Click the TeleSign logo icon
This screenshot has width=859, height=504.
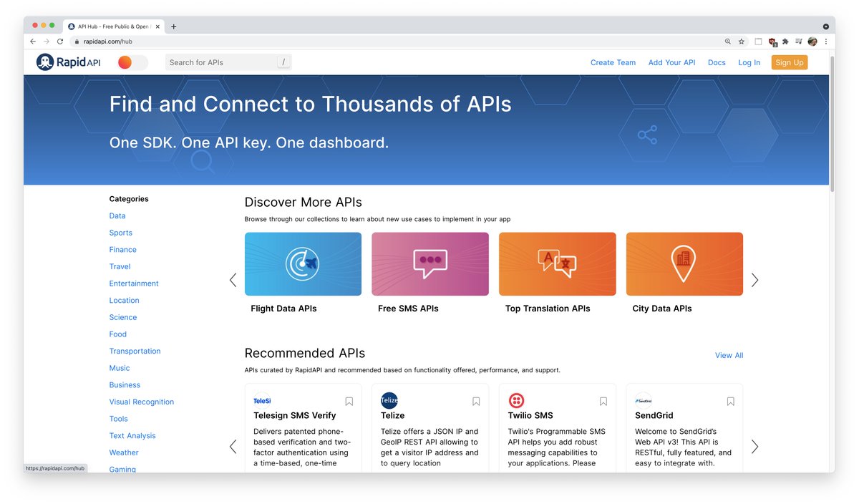262,401
